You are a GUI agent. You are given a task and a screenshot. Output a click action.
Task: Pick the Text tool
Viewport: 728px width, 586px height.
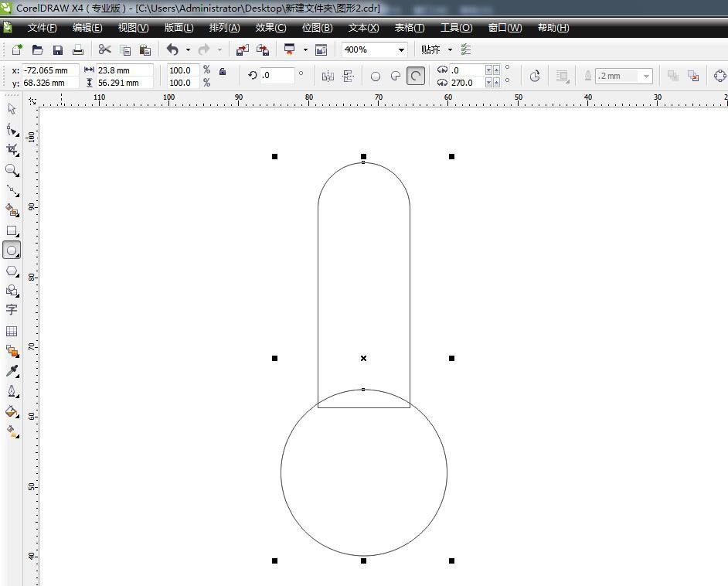pos(12,309)
